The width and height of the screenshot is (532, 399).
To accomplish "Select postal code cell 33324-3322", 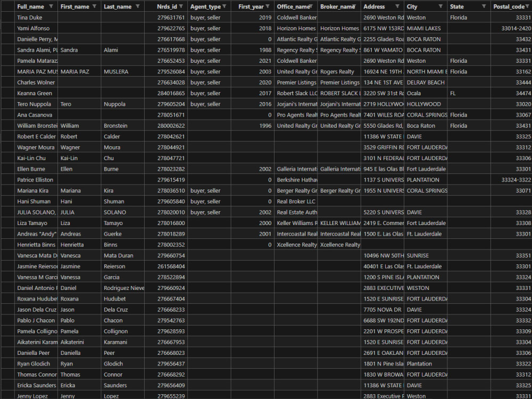I will (x=511, y=180).
